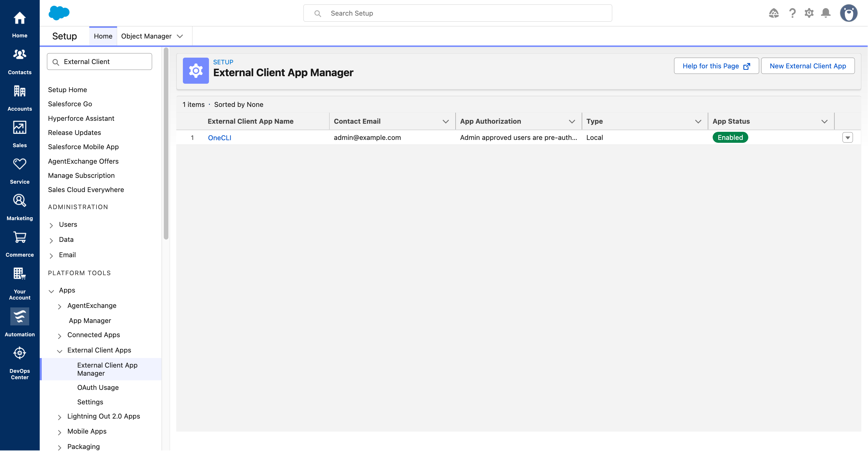Expand the Mobile Apps node

(x=60, y=432)
